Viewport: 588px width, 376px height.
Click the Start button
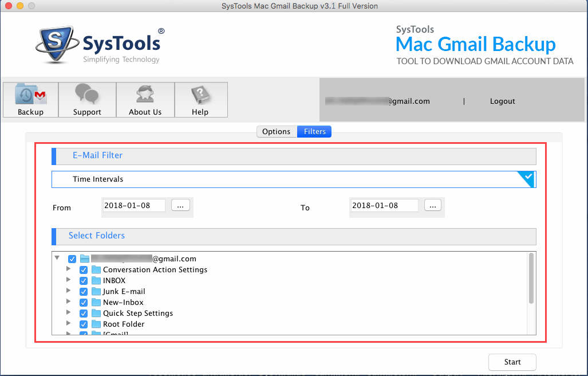(511, 362)
